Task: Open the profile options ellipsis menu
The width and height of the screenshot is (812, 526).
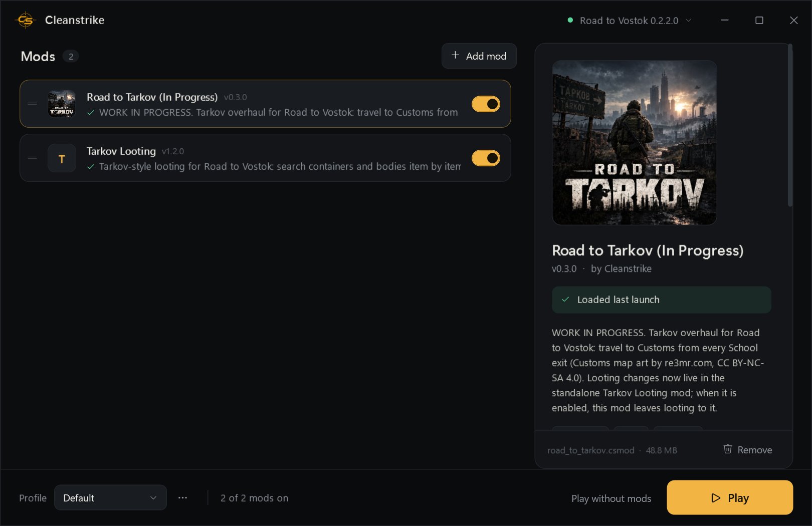Action: point(182,498)
